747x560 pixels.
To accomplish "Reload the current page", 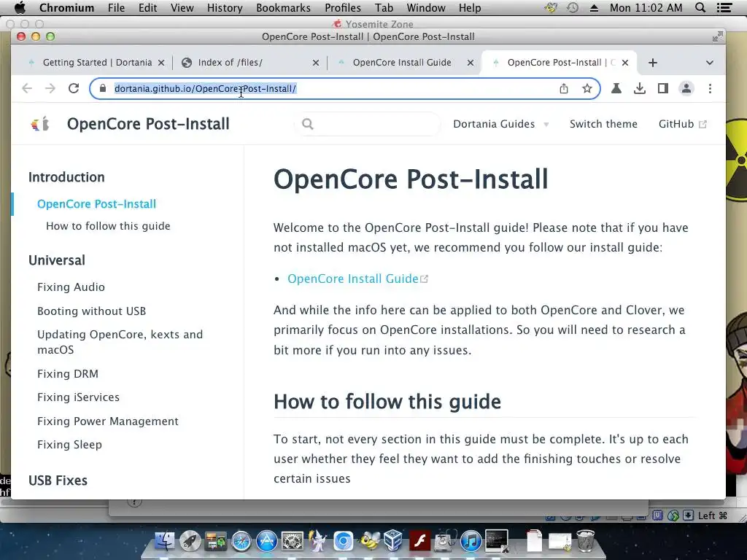I will pyautogui.click(x=74, y=88).
